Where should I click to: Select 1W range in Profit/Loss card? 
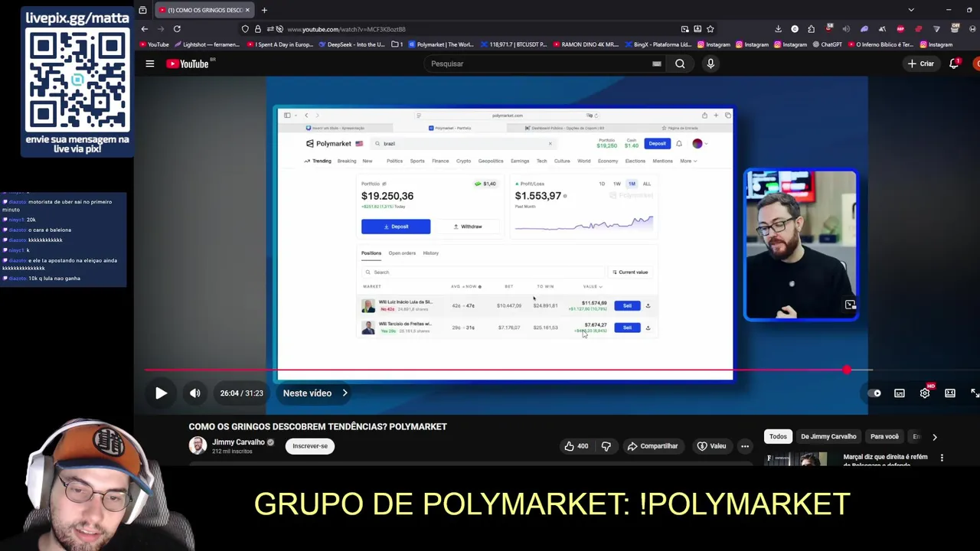tap(616, 184)
